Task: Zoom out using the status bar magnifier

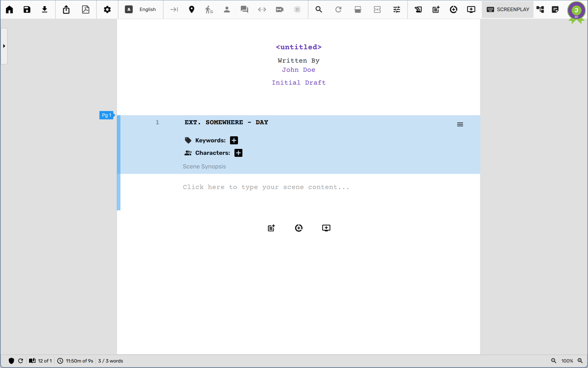Action: click(553, 361)
